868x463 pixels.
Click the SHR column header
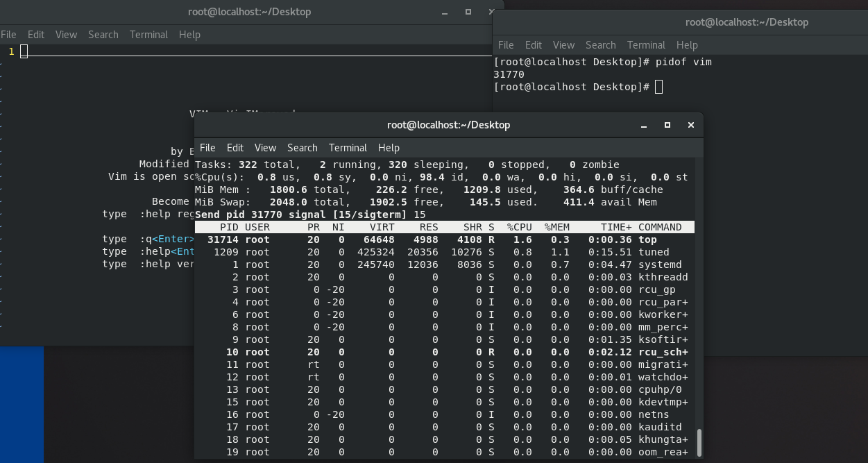[x=473, y=227]
